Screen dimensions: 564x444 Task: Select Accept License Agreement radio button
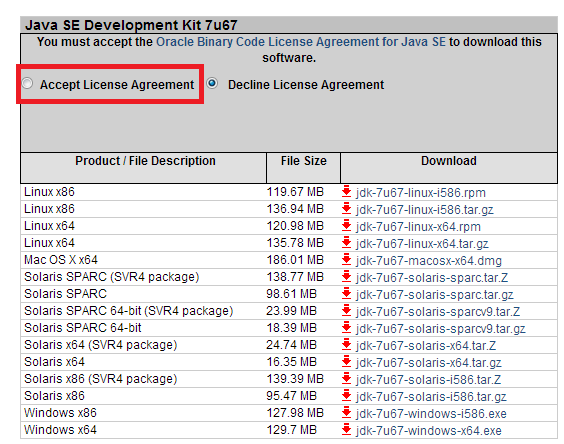click(27, 83)
